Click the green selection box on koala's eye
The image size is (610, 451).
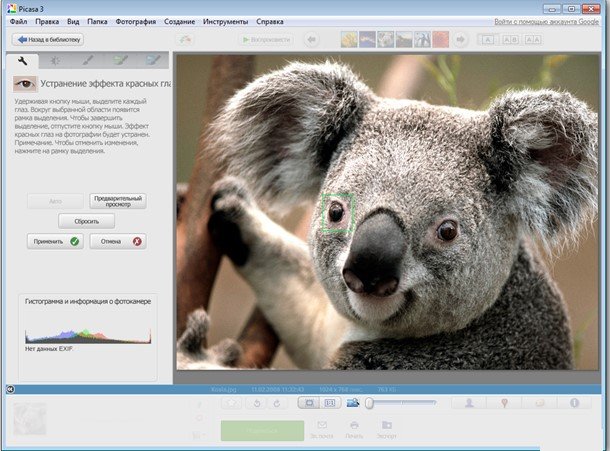coord(337,212)
